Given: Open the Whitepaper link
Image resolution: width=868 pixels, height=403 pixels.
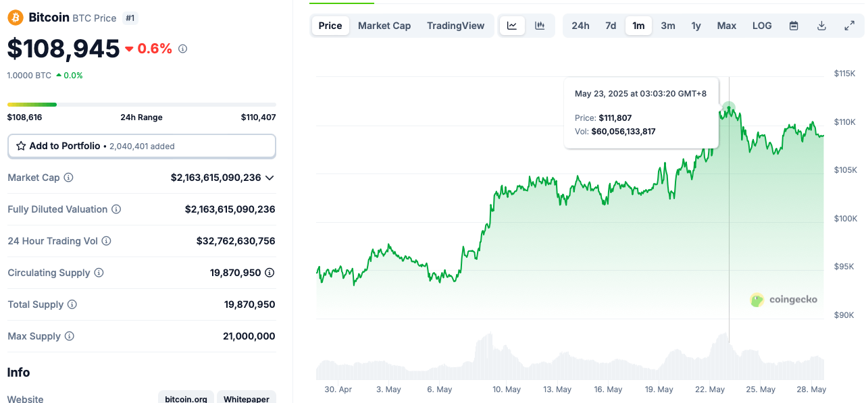Looking at the screenshot, I should pyautogui.click(x=246, y=398).
